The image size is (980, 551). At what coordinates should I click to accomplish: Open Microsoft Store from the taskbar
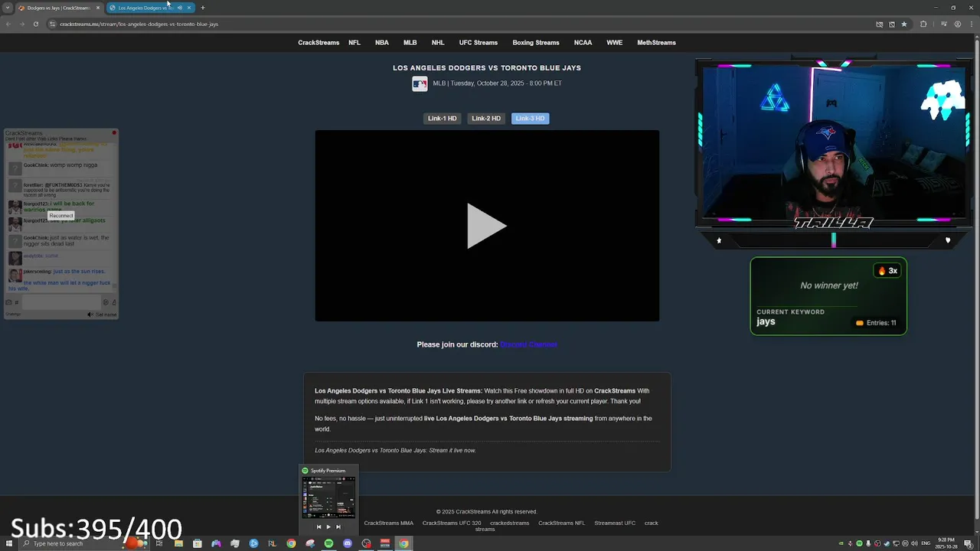coord(198,543)
